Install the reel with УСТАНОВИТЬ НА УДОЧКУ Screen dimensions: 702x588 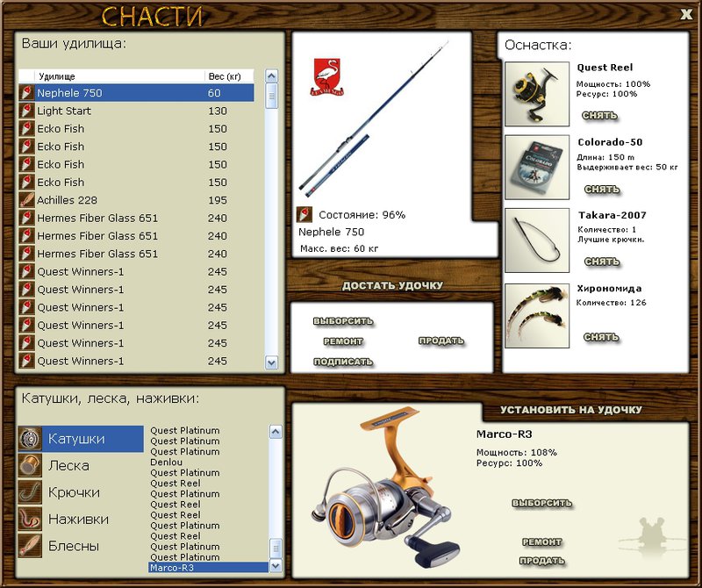[571, 410]
